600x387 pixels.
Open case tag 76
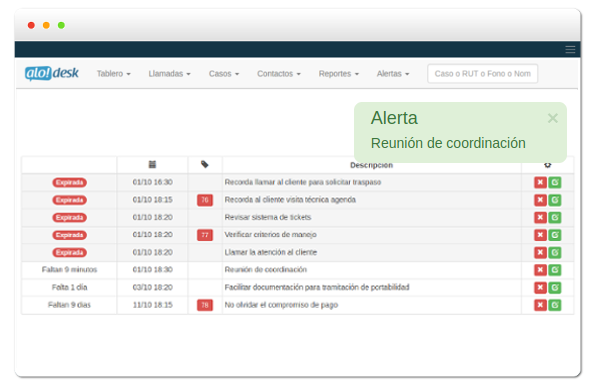pos(205,200)
